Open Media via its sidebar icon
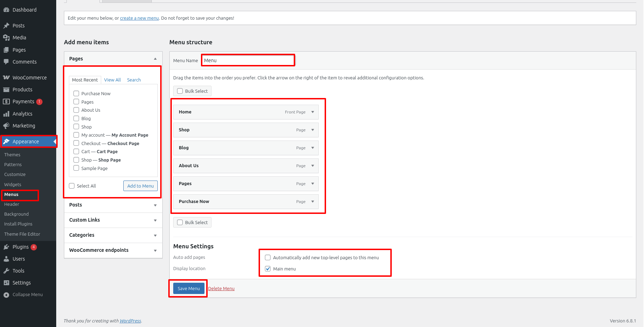 point(6,38)
